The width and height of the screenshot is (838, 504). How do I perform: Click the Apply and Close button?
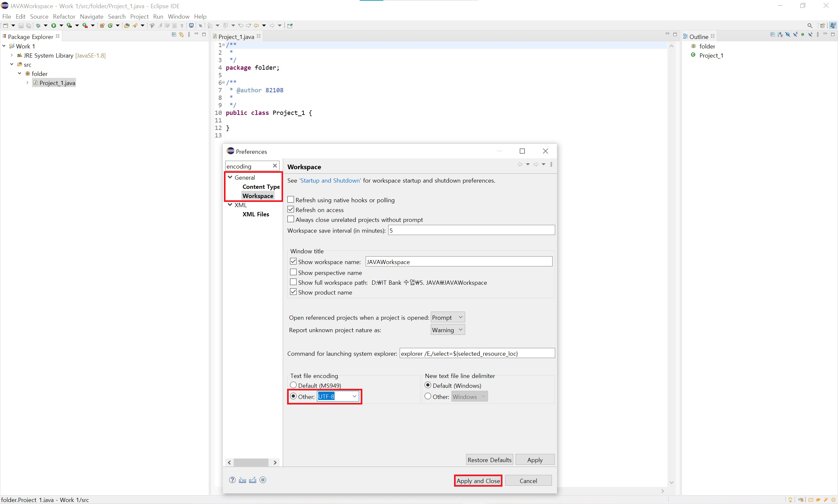click(x=478, y=480)
